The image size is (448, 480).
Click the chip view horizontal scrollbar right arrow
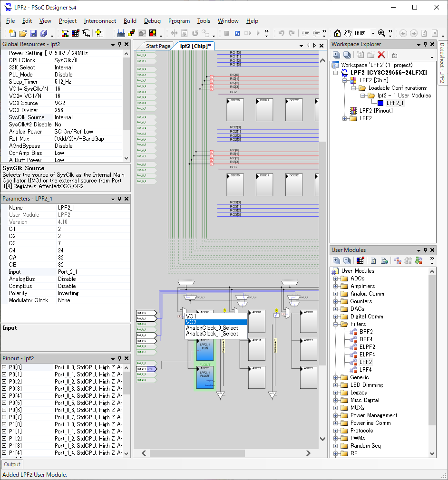[x=308, y=453]
